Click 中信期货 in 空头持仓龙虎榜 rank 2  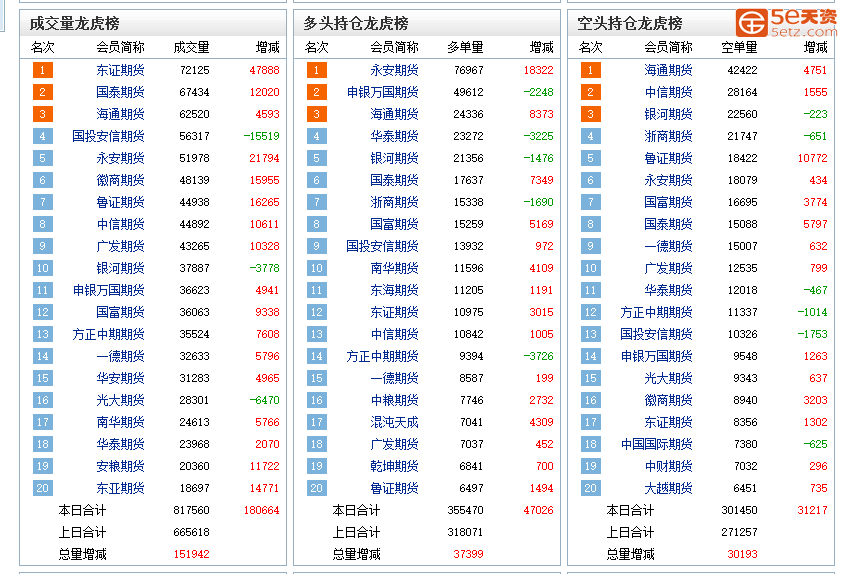[x=668, y=92]
